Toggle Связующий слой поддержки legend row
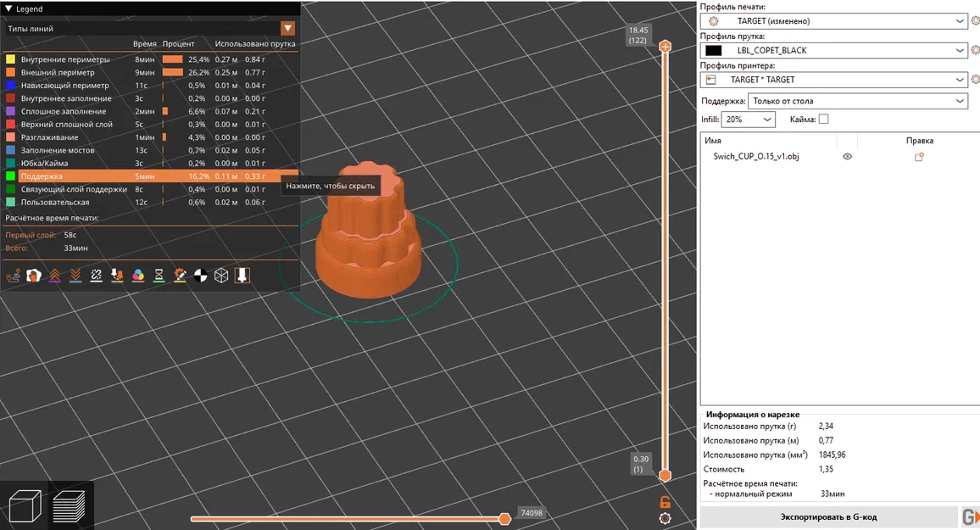980x530 pixels. point(151,189)
